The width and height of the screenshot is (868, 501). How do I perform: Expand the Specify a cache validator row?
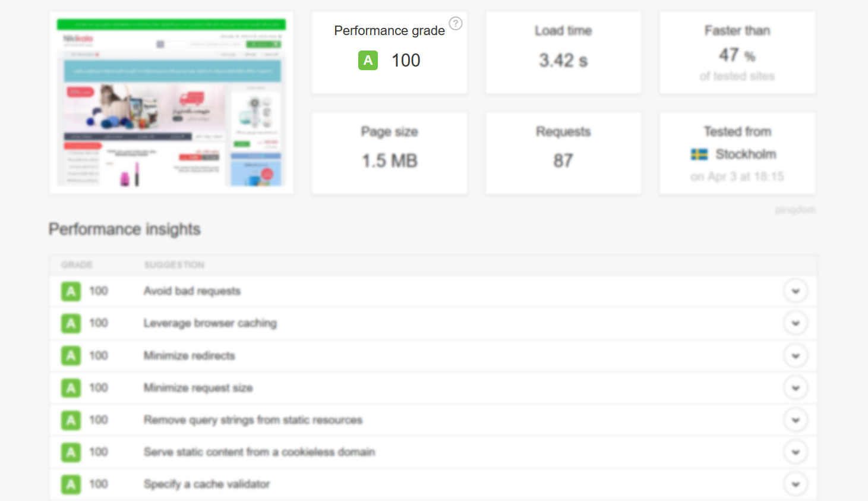point(796,484)
